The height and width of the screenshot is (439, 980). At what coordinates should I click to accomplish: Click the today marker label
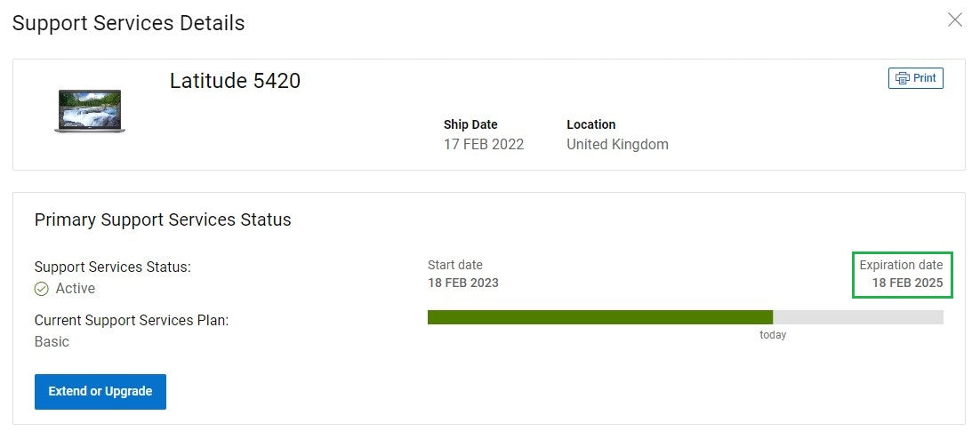773,335
